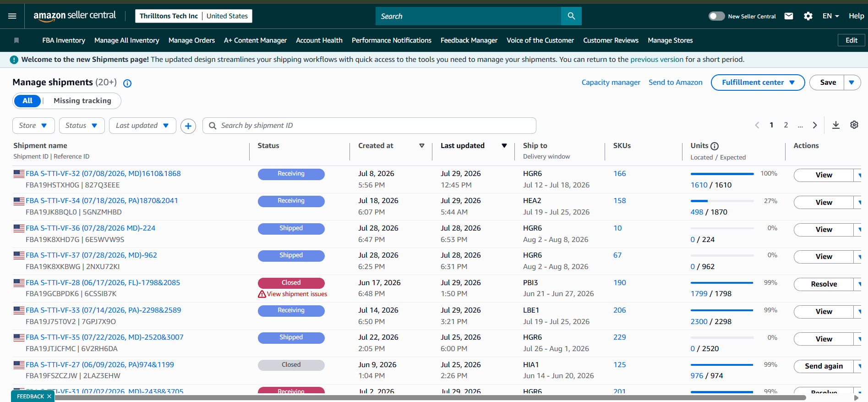Click the top Search input box

(x=468, y=16)
